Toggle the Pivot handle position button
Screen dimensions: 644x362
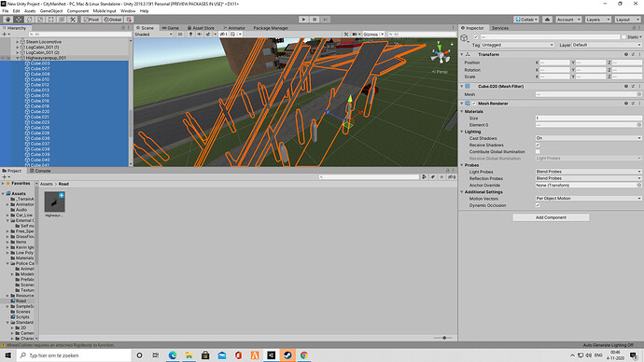tap(91, 20)
